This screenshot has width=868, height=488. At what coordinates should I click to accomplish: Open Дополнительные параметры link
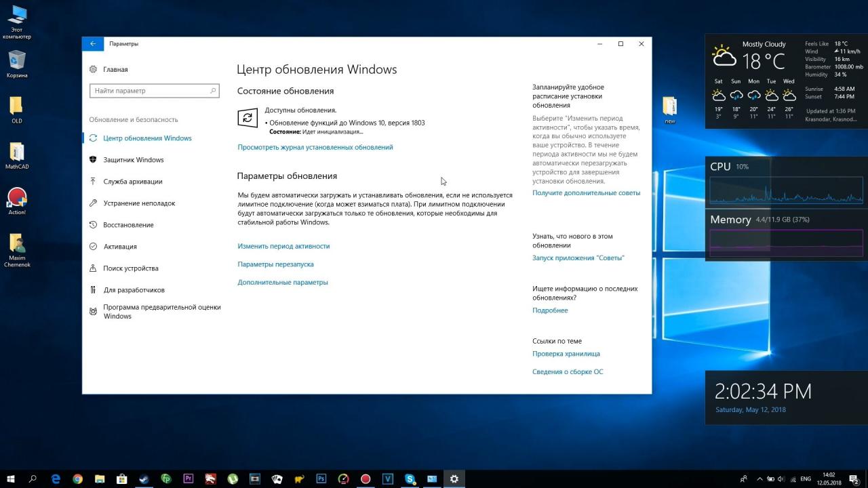[283, 282]
